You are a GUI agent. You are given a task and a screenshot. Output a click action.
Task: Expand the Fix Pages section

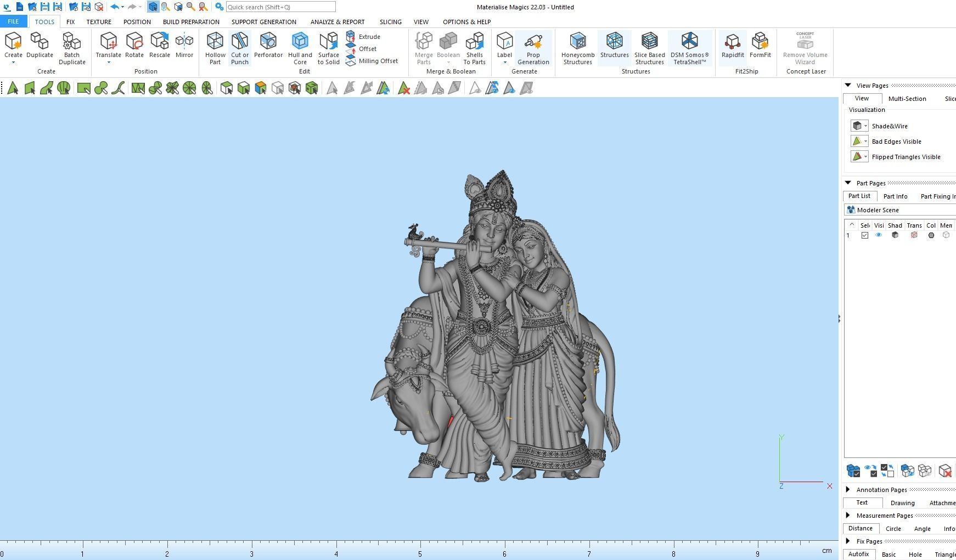tap(848, 541)
